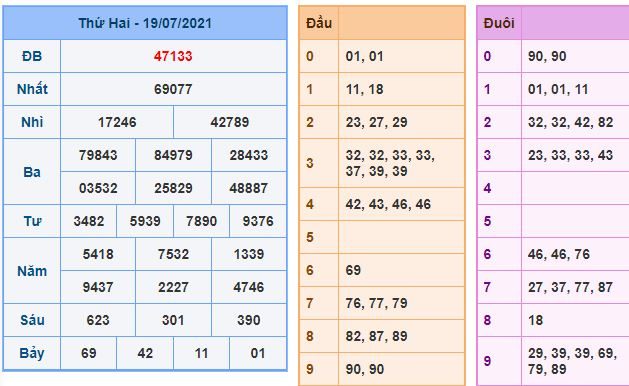
Task: Click the Bảy row label
Action: pyautogui.click(x=32, y=353)
